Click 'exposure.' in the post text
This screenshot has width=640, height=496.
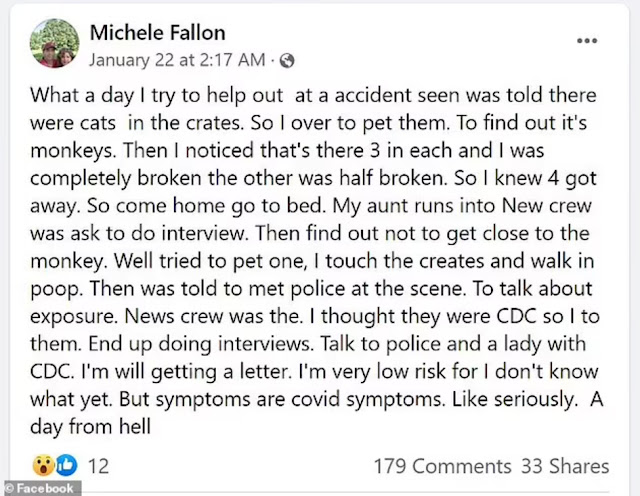73,317
